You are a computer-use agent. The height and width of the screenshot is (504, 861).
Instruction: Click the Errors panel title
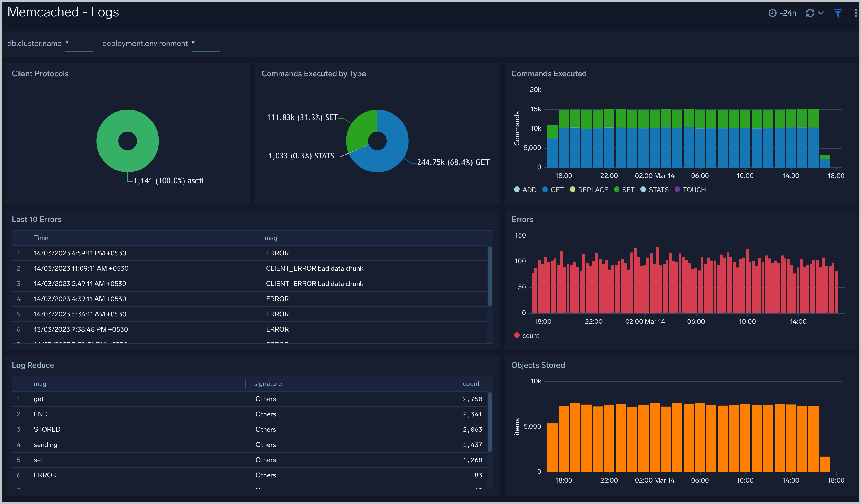[x=522, y=219]
